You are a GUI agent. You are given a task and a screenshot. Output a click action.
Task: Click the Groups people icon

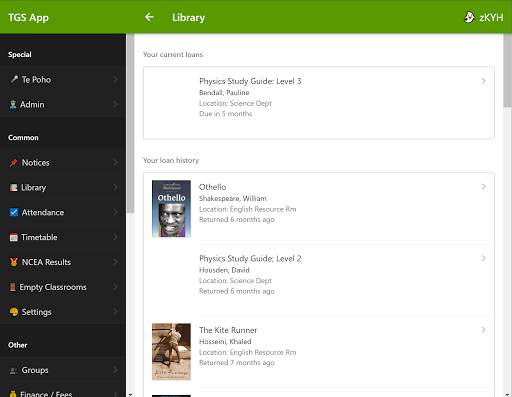pos(13,370)
